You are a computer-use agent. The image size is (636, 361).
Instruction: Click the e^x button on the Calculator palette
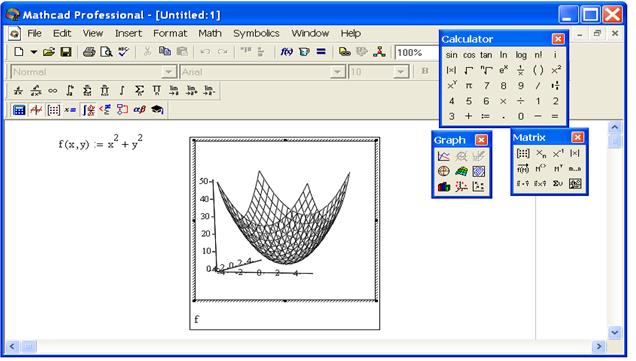pyautogui.click(x=503, y=70)
